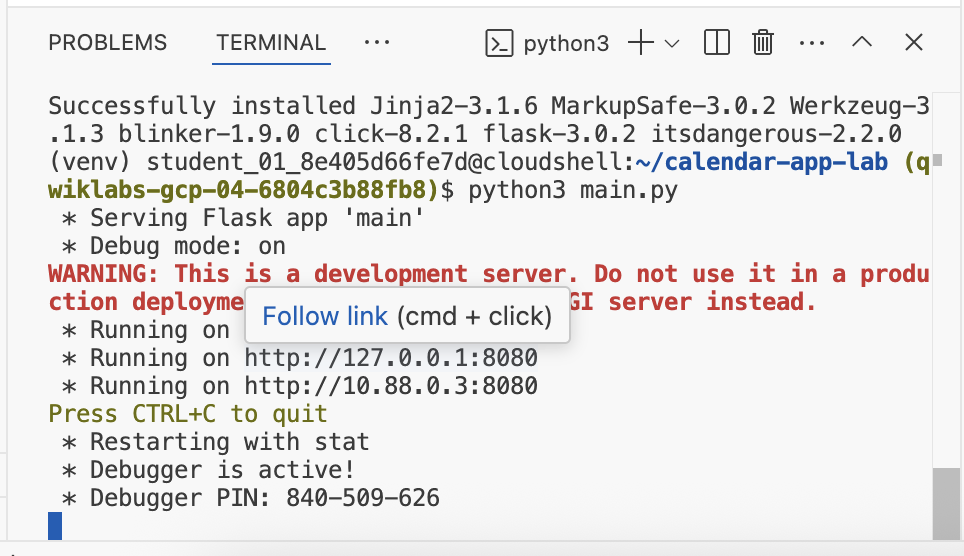The image size is (964, 556).
Task: Open terminal more actions ellipsis menu
Action: pyautogui.click(x=812, y=43)
